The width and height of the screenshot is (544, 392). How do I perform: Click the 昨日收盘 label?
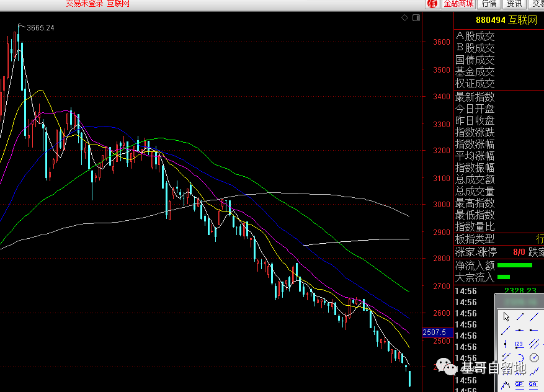click(x=475, y=120)
